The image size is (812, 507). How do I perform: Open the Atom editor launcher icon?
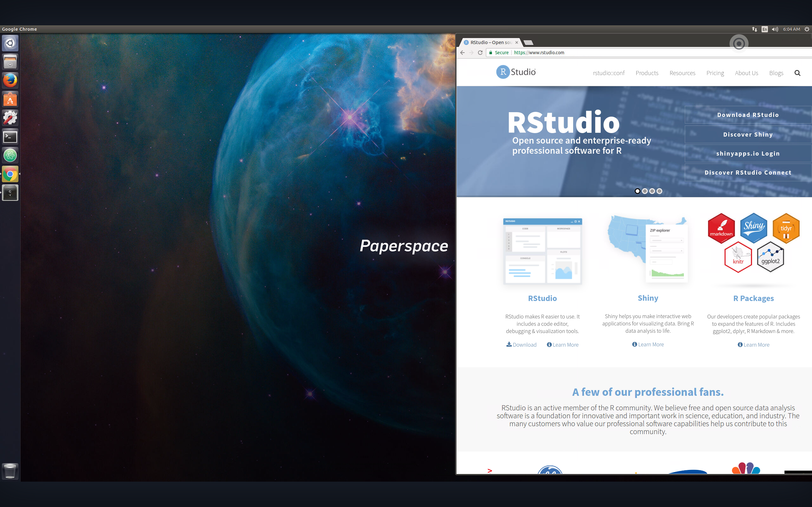tap(10, 156)
